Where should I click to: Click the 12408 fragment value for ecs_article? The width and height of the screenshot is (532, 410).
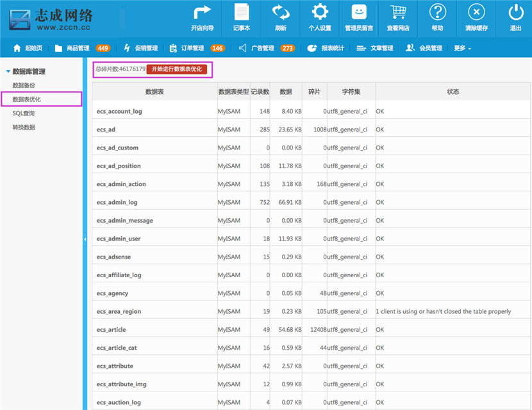pyautogui.click(x=319, y=330)
